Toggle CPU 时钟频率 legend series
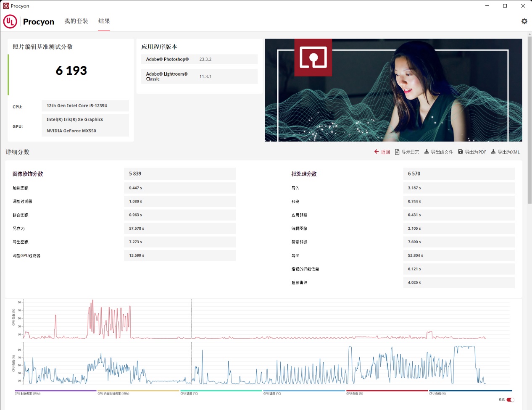 [28, 394]
